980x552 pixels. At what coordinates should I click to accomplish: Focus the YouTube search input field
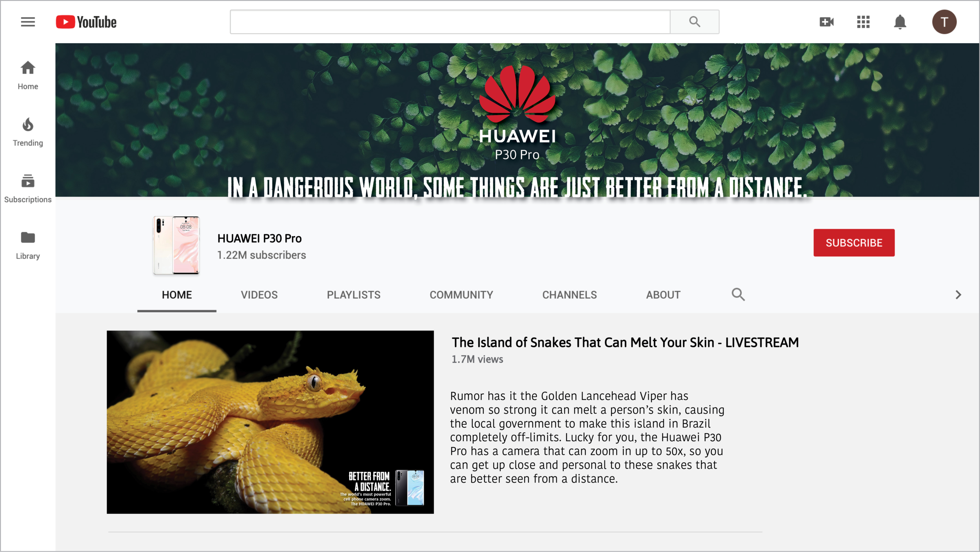pyautogui.click(x=450, y=22)
